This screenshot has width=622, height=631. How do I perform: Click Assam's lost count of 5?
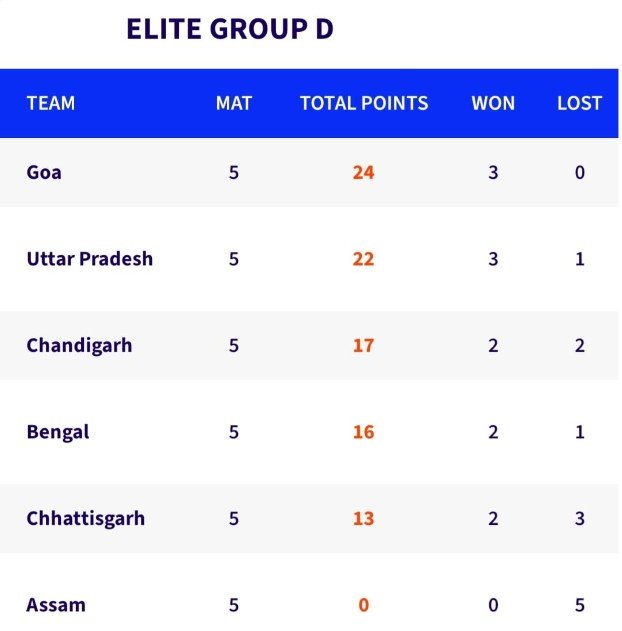tap(580, 605)
